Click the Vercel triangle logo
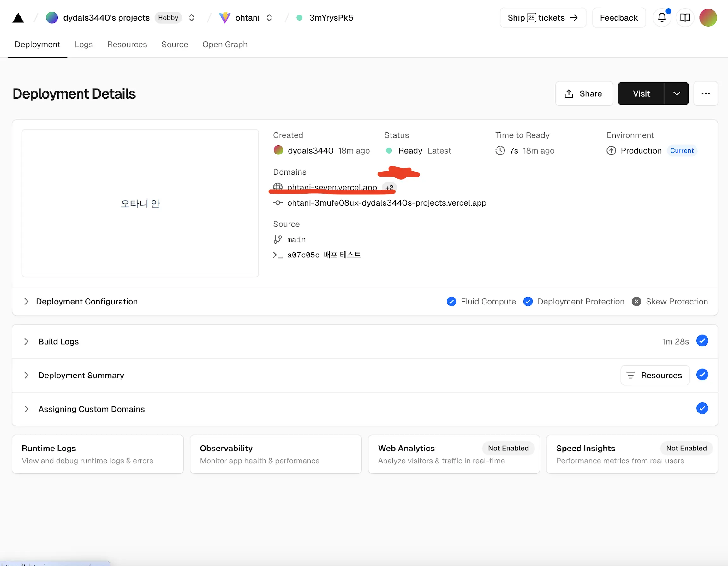This screenshot has height=566, width=728. pyautogui.click(x=18, y=17)
